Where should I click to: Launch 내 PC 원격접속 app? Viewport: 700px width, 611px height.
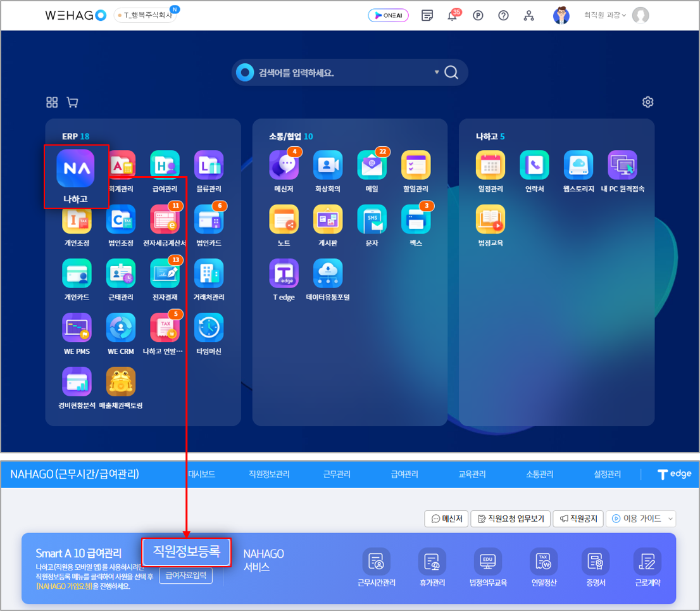(623, 165)
